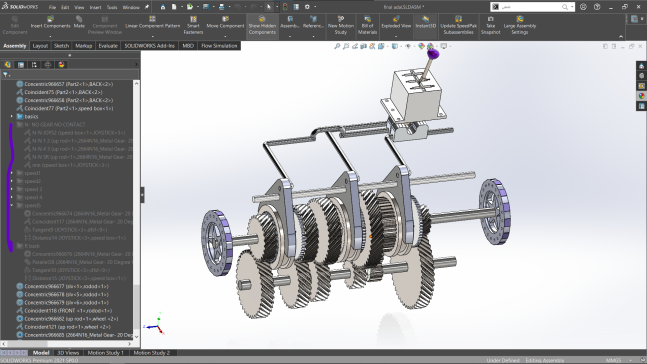Select the Mate tool
The image size is (647, 364).
(79, 22)
